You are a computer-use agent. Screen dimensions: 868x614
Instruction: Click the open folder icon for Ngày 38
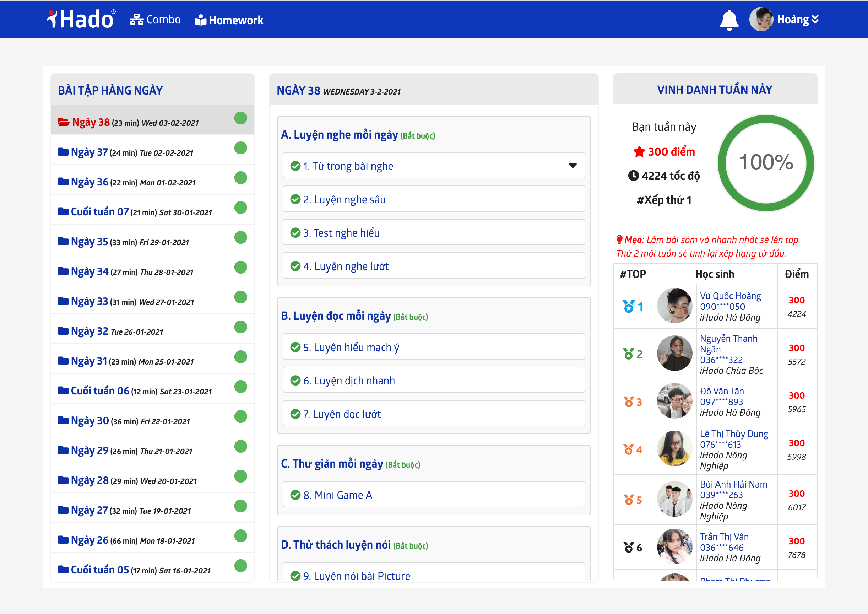click(63, 122)
